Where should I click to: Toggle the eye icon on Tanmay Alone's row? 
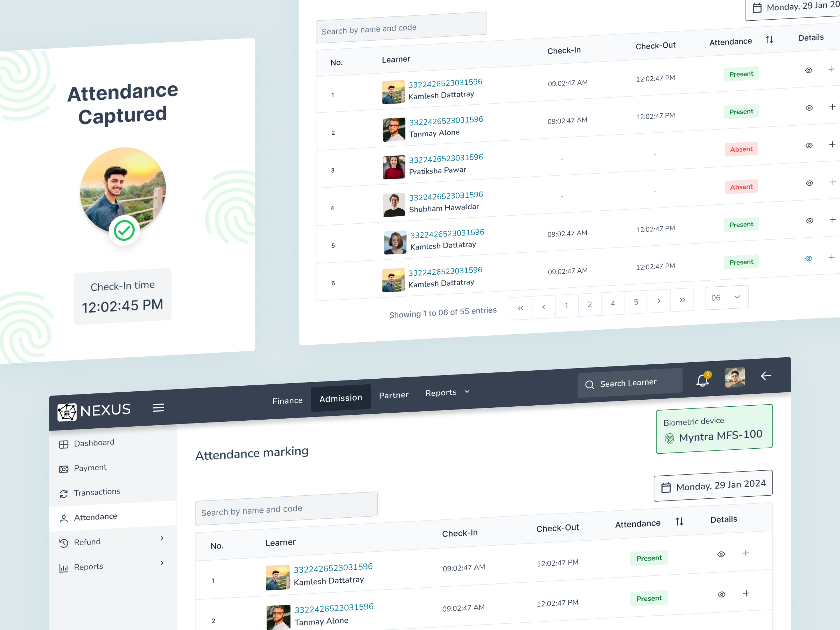click(809, 107)
